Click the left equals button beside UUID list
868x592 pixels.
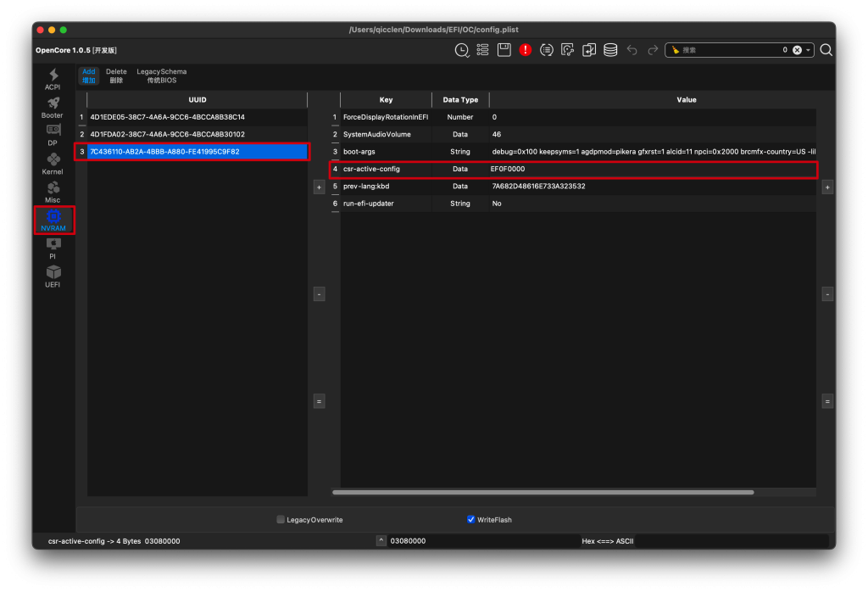click(x=319, y=401)
